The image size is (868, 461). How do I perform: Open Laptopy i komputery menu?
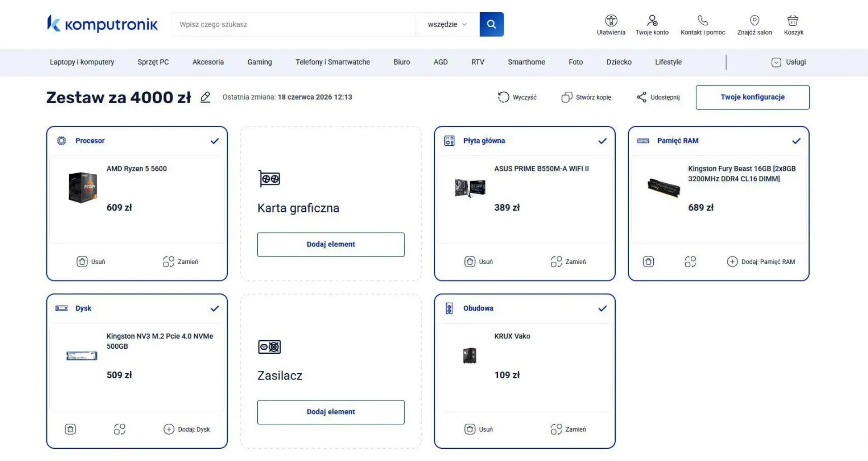pos(82,62)
